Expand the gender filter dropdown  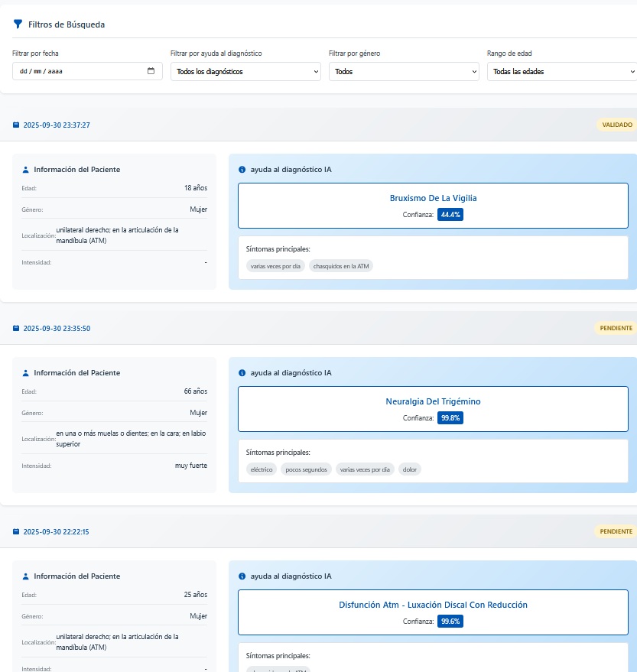pos(403,71)
